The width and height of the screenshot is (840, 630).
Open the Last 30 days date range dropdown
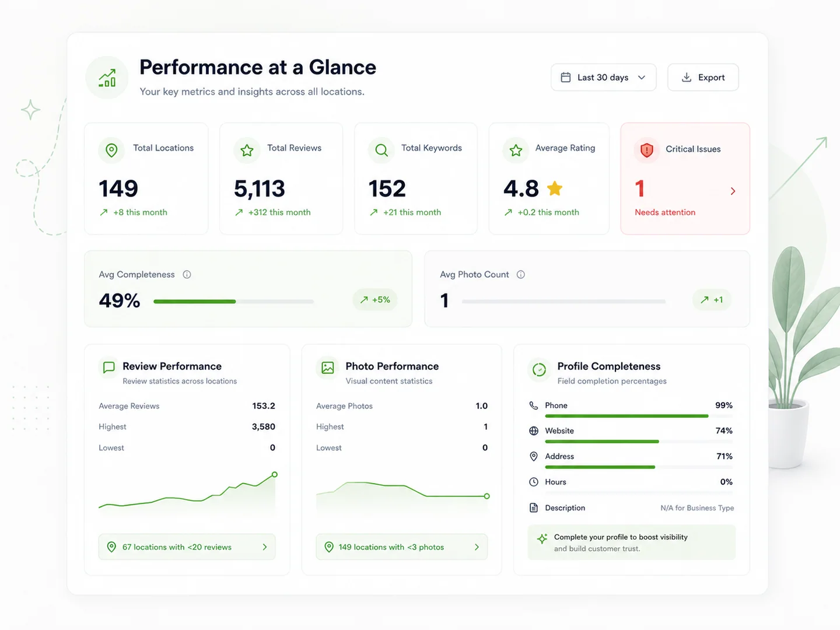604,78
